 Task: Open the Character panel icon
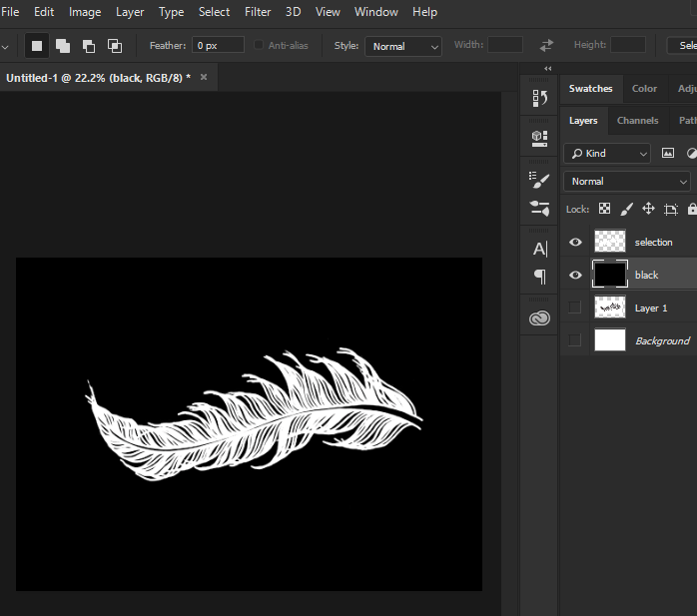pos(539,249)
